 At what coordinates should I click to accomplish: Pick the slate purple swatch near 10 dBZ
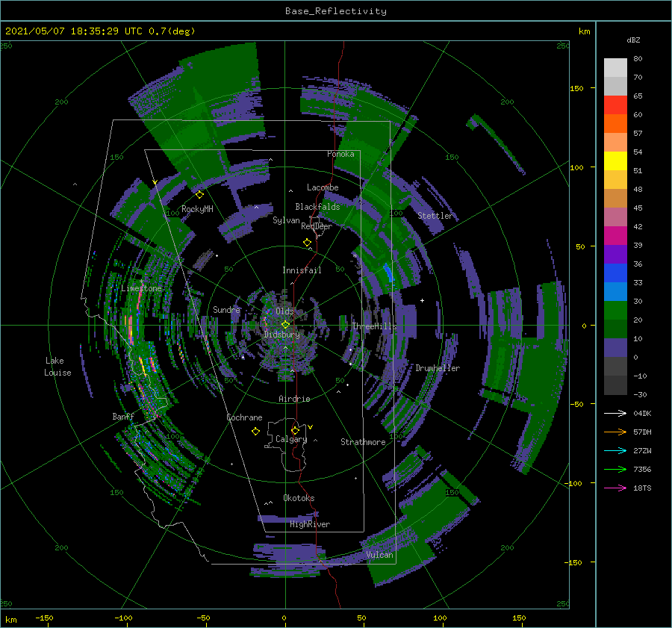coord(615,348)
